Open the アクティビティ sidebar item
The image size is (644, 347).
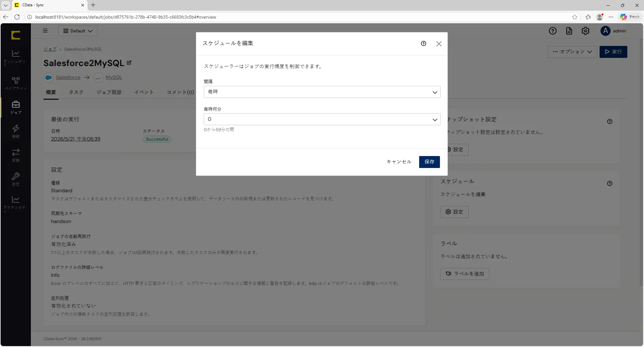click(15, 204)
